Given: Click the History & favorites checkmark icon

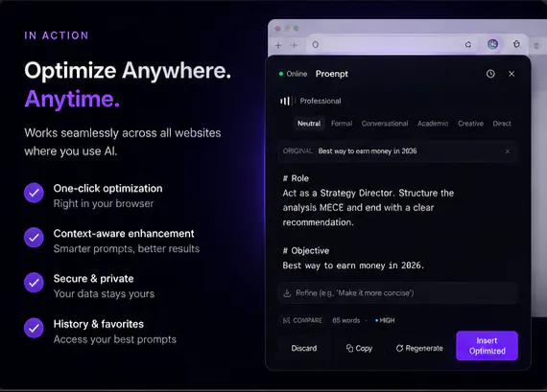Looking at the screenshot, I should coord(34,328).
